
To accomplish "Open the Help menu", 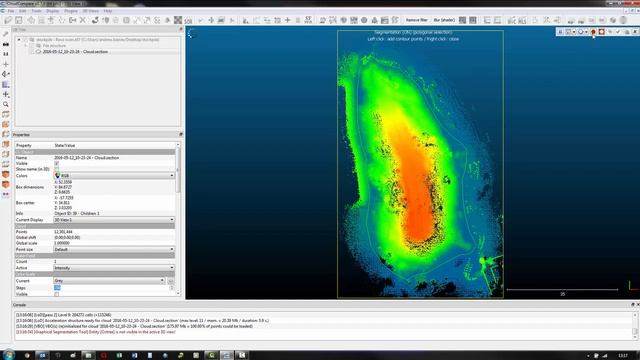I will (x=108, y=11).
